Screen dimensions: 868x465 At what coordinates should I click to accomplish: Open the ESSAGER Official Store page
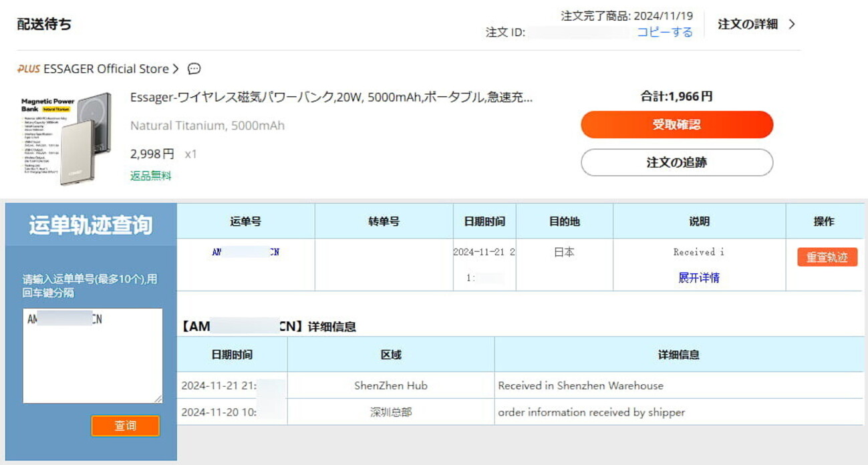106,69
